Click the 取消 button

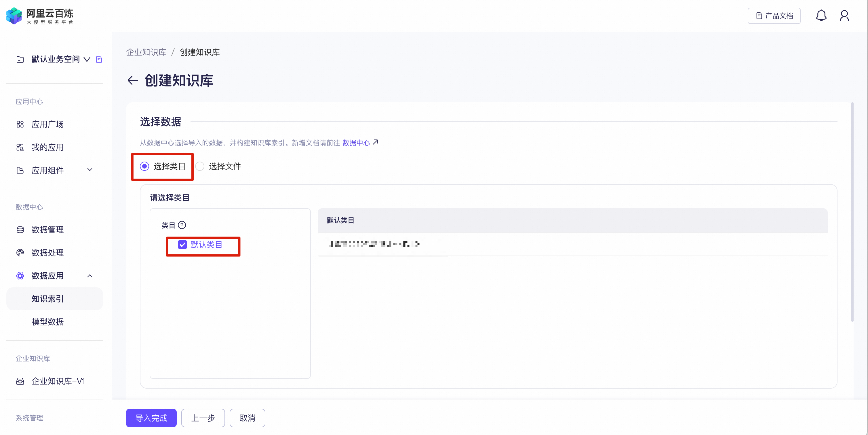247,418
